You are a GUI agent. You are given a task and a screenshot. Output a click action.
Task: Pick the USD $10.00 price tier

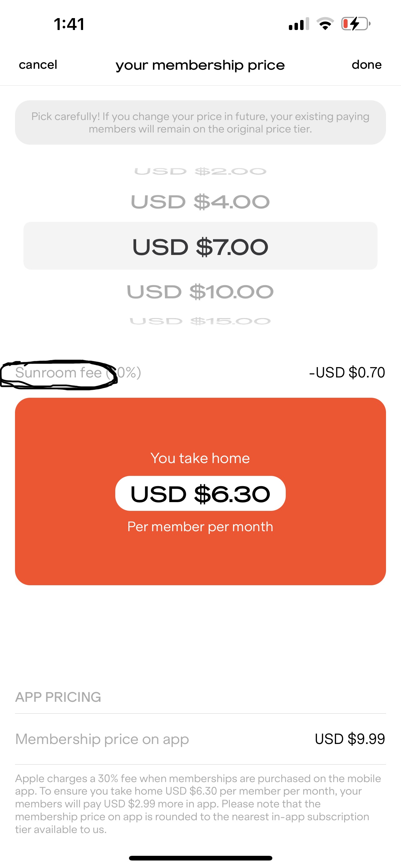[x=200, y=292]
